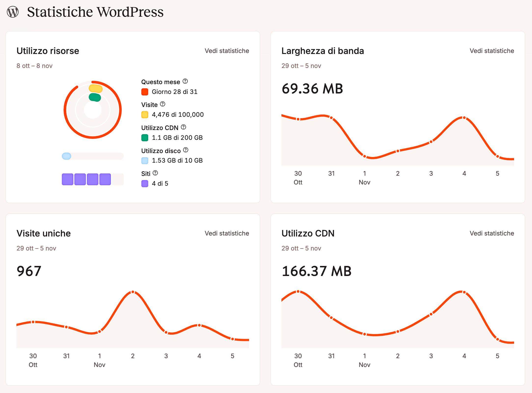532x393 pixels.
Task: Click help icon next to Questo mese
Action: click(x=185, y=81)
